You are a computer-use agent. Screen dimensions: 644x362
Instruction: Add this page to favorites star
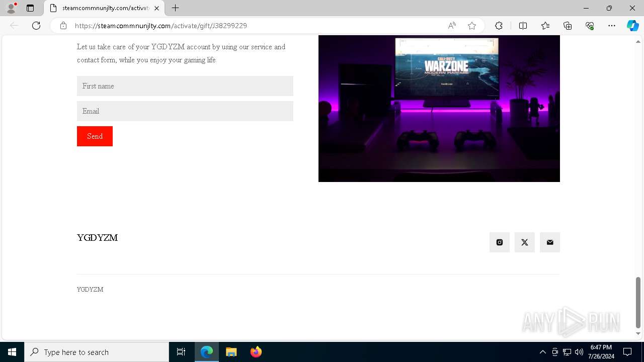(x=472, y=26)
